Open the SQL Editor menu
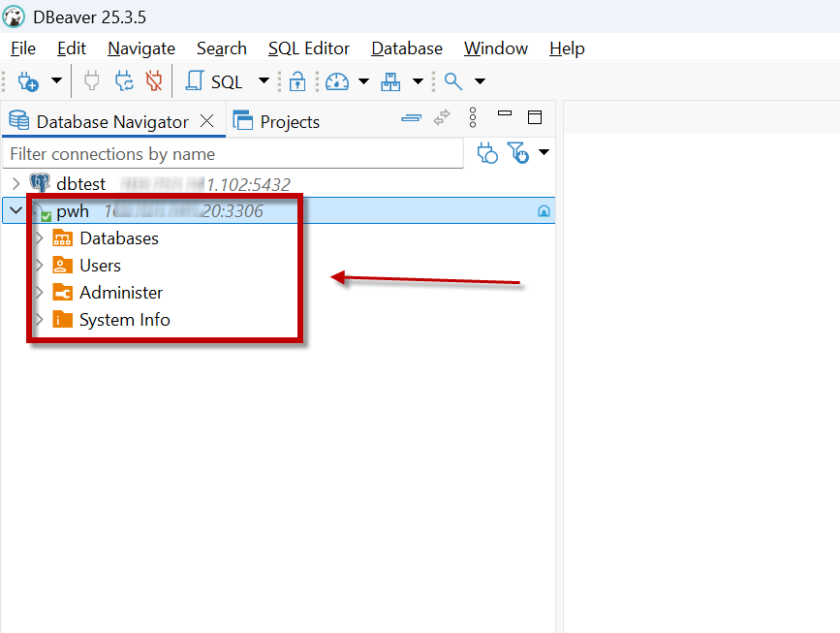Image resolution: width=840 pixels, height=633 pixels. pos(309,48)
